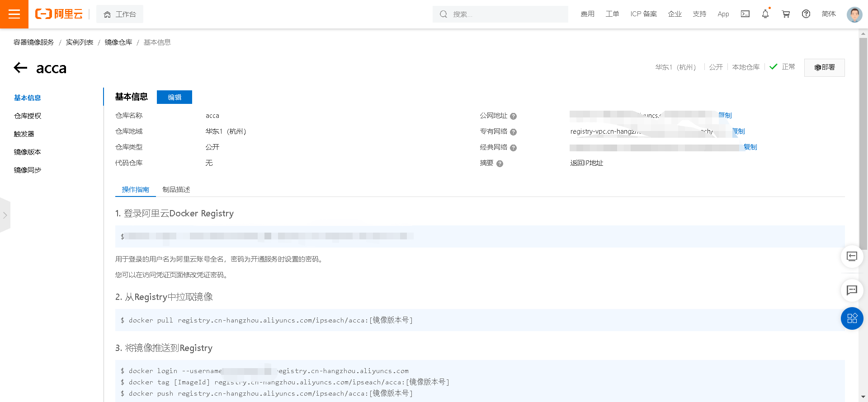This screenshot has width=868, height=402.
Task: Go to 容器镜像服务 breadcrumb
Action: tap(33, 42)
